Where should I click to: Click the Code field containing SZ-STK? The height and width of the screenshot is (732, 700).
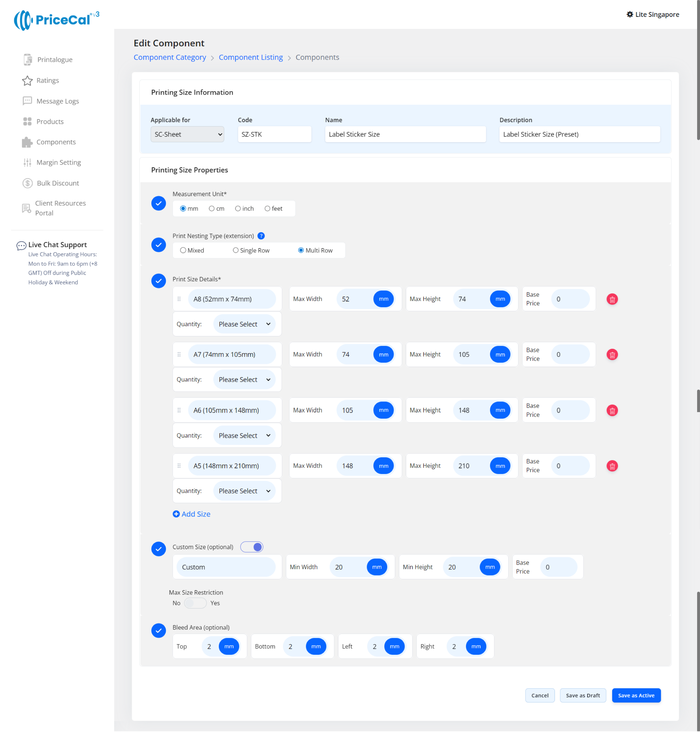click(x=274, y=134)
